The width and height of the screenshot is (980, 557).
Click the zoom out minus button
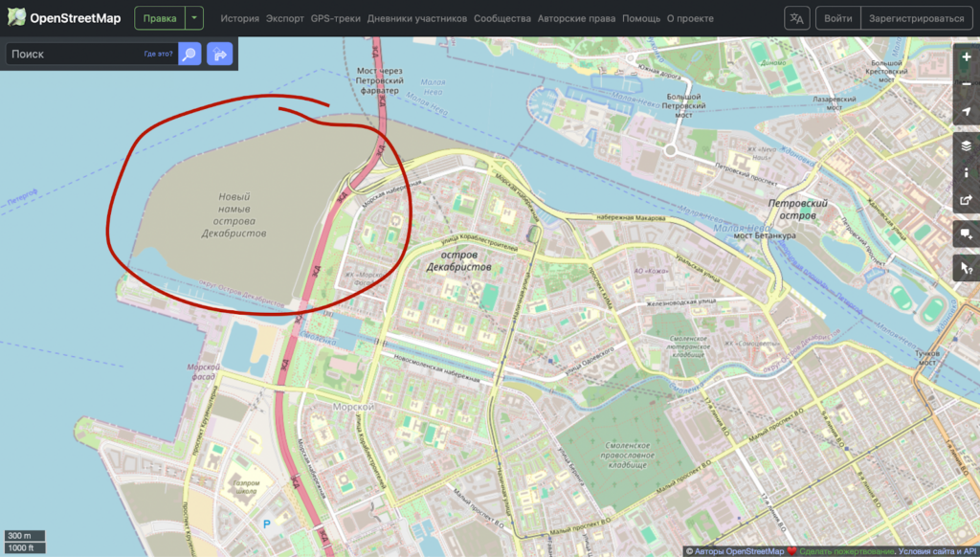pos(966,84)
